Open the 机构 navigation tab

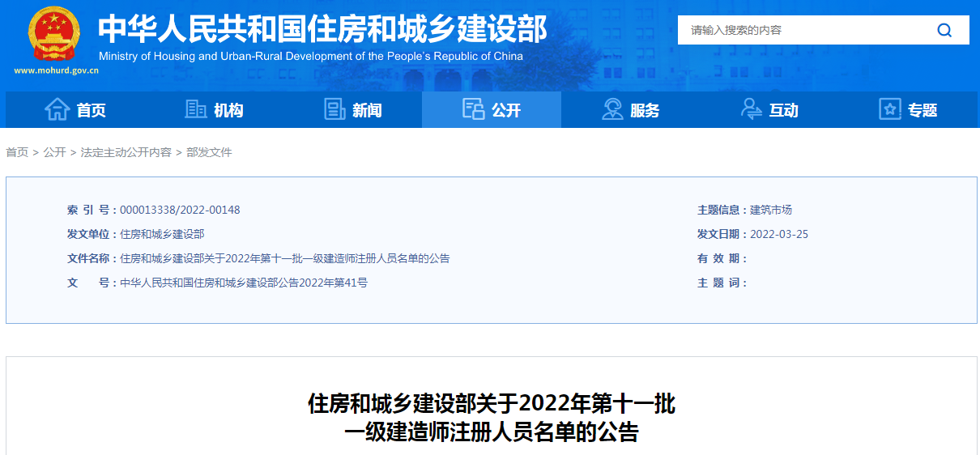[214, 109]
